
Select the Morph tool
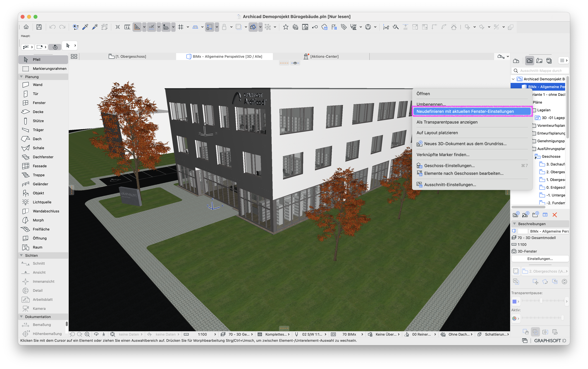click(43, 220)
